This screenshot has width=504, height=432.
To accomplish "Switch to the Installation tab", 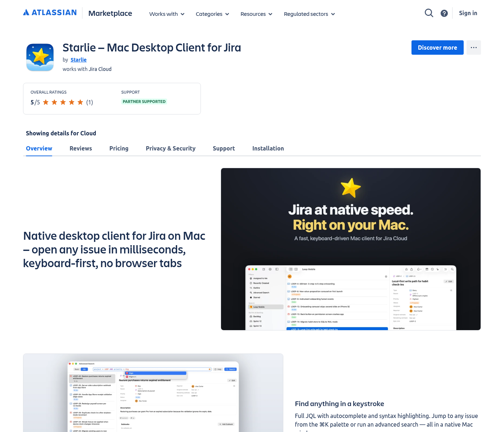I will pos(268,148).
